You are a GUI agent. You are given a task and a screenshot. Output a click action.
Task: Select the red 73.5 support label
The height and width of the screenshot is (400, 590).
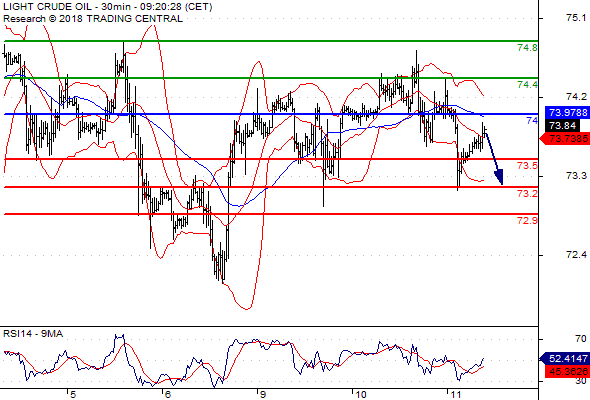click(x=527, y=166)
